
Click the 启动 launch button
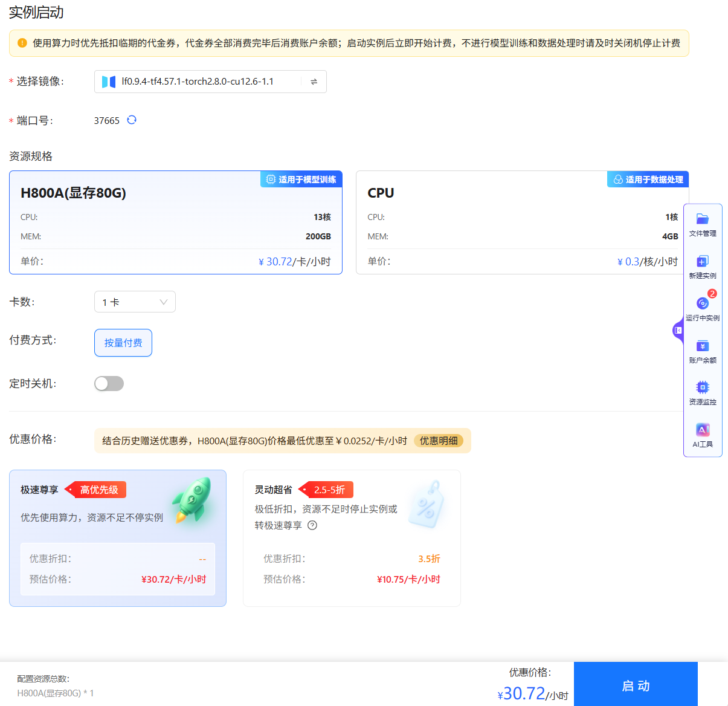pos(636,685)
